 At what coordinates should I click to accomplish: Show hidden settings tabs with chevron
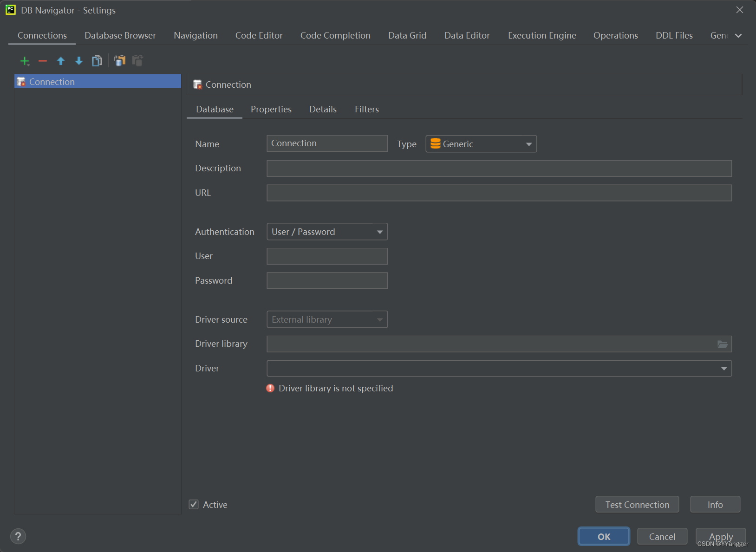click(x=738, y=36)
